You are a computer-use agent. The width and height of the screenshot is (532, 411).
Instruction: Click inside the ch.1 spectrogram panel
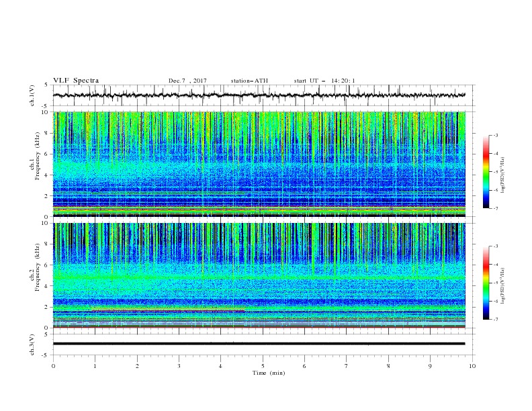(x=259, y=164)
